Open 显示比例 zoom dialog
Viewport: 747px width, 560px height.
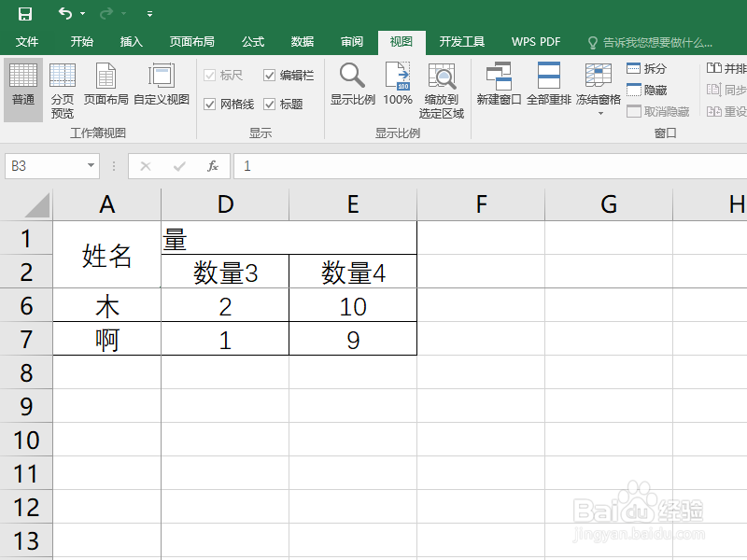pos(353,84)
